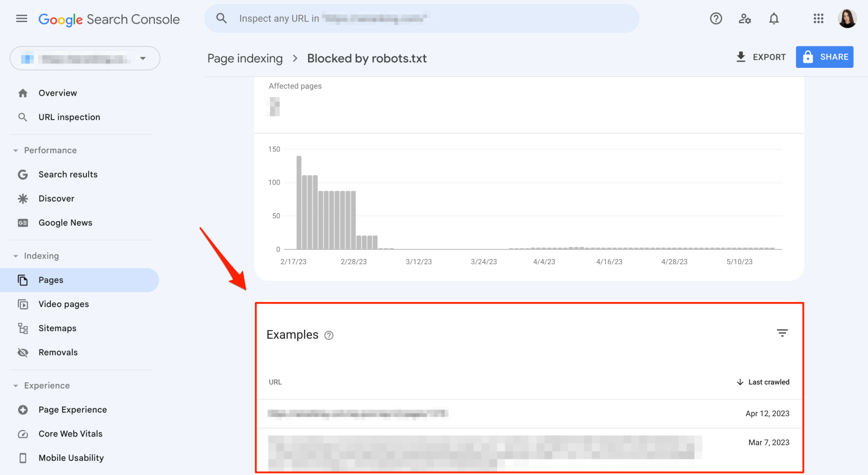This screenshot has width=868, height=475.
Task: Open the property selector dropdown
Action: tap(84, 58)
